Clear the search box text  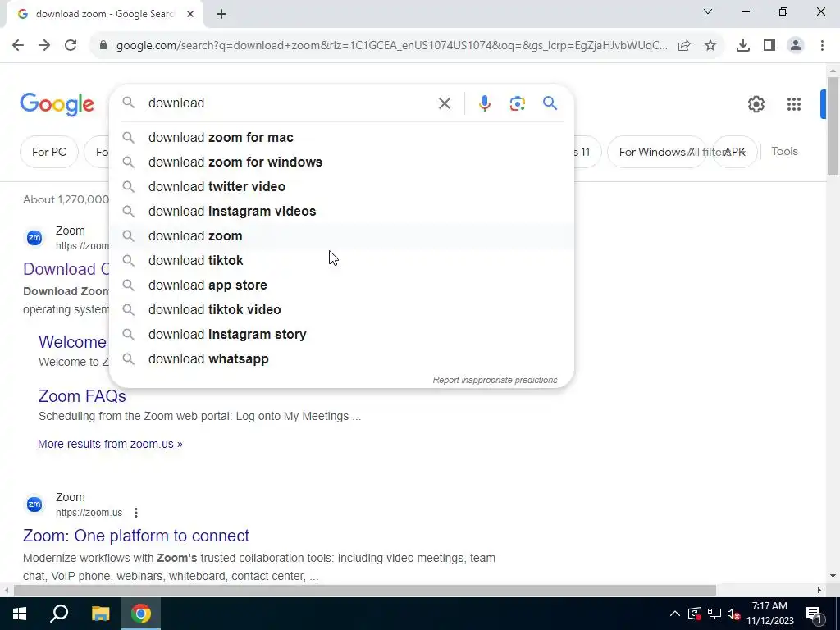[x=444, y=103]
